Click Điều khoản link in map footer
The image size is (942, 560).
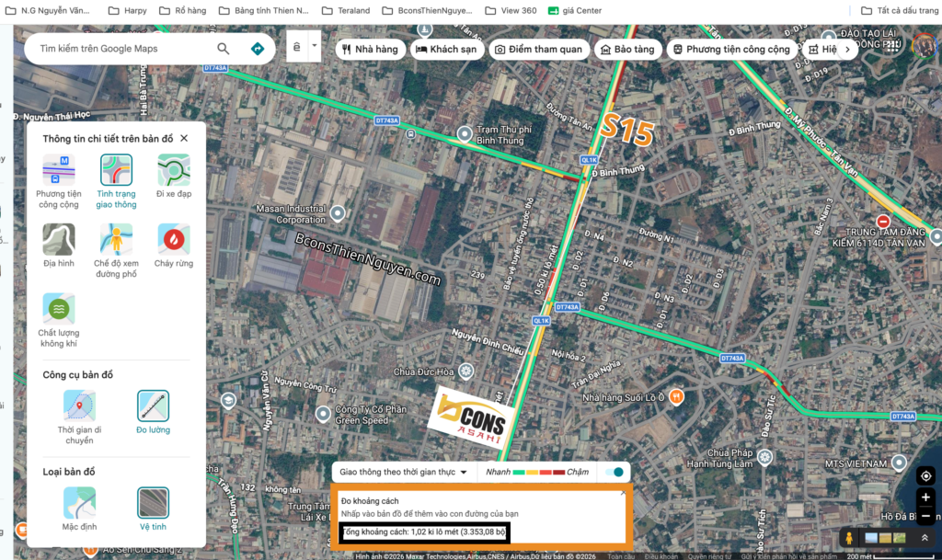point(661,556)
